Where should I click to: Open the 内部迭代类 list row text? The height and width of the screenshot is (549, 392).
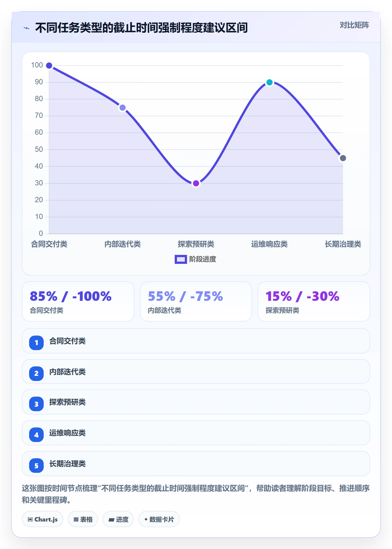(67, 372)
